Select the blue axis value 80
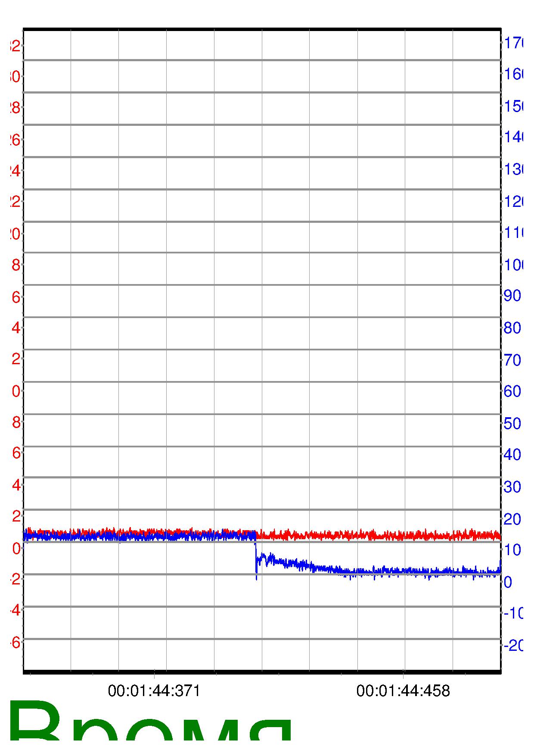The width and height of the screenshot is (534, 756). point(512,328)
